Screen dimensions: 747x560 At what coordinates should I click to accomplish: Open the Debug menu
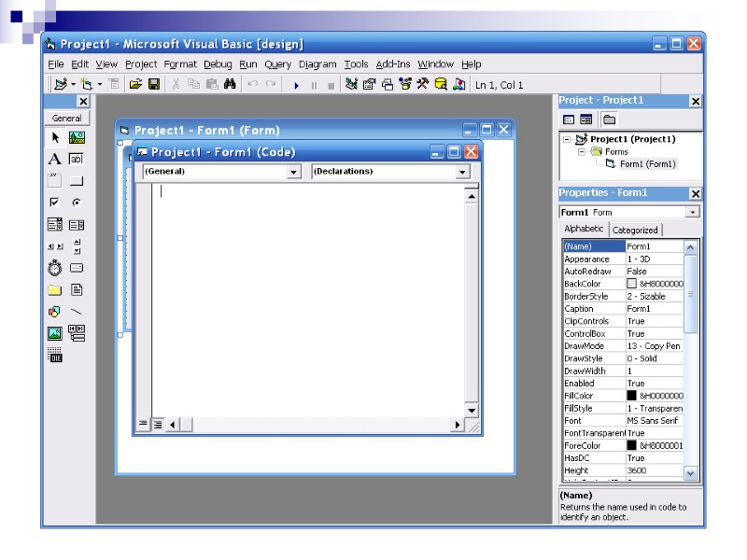(218, 63)
